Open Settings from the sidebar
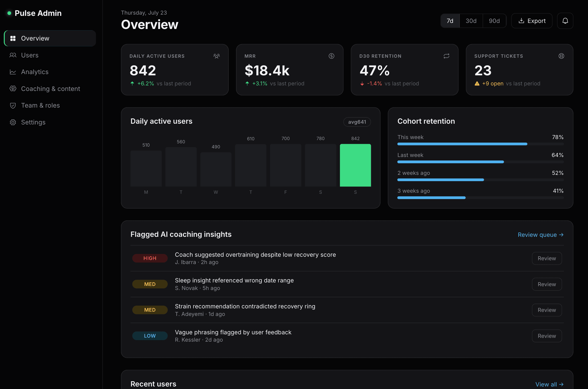 click(x=50, y=122)
